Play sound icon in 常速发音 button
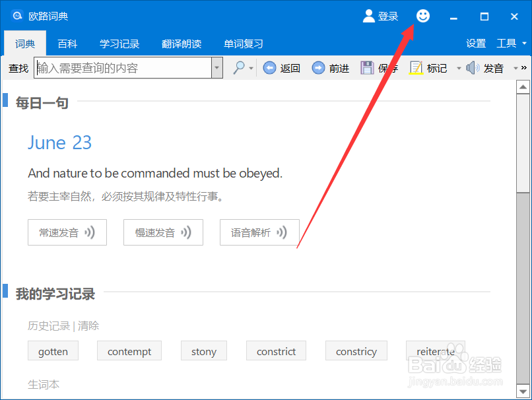Image resolution: width=532 pixels, height=400 pixels. pos(90,232)
